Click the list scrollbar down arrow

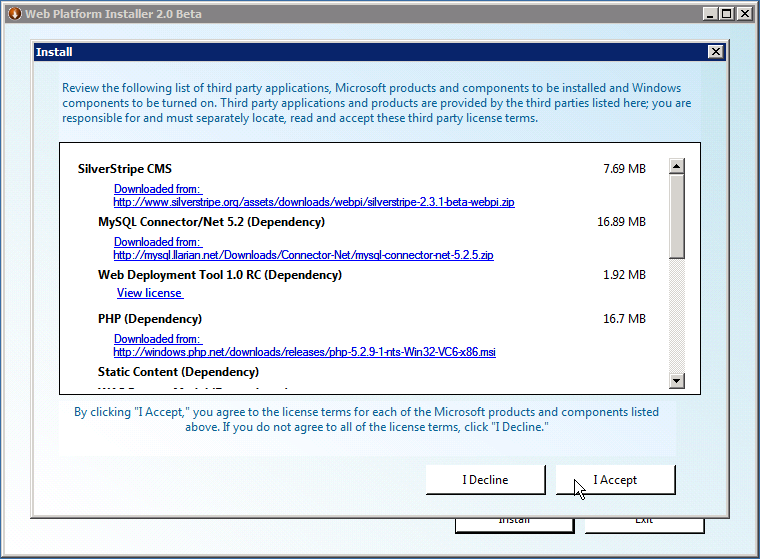pos(677,381)
